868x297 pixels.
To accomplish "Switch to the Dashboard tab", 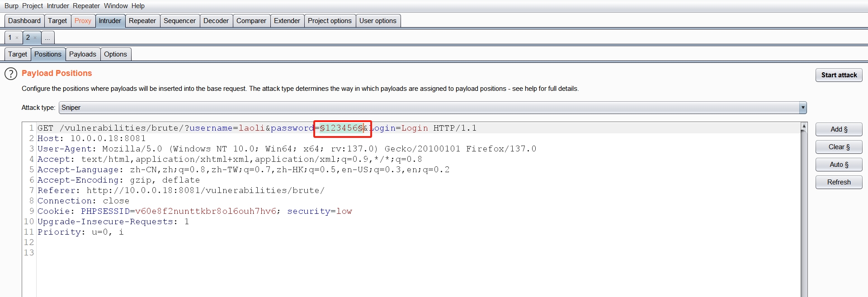I will pos(24,21).
